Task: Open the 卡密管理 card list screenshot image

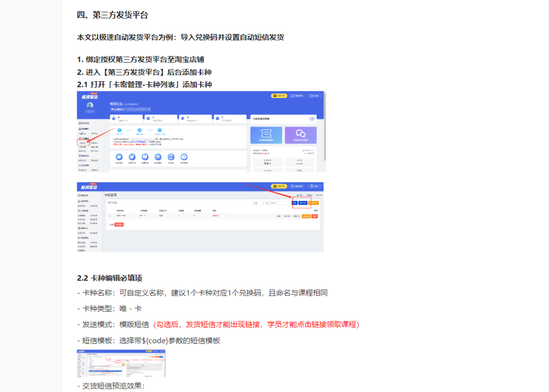Action: [x=200, y=217]
